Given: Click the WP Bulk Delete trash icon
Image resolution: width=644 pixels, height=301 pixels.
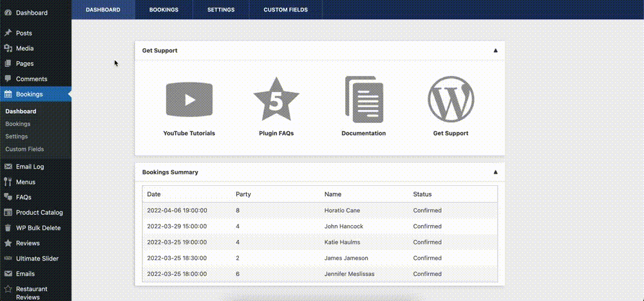Looking at the screenshot, I should click(x=8, y=228).
